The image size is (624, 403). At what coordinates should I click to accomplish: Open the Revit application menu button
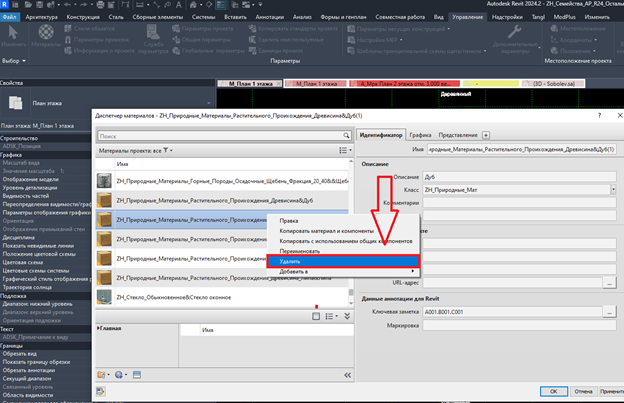(x=4, y=5)
